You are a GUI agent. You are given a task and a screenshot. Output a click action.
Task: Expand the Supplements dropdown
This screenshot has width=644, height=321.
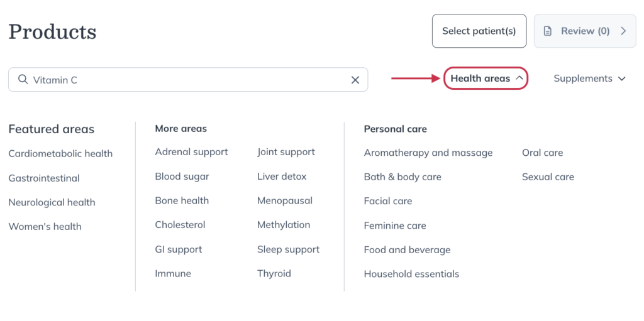[x=589, y=79]
